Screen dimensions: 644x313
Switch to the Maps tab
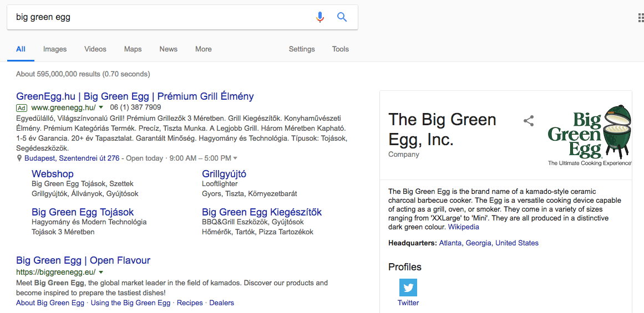(x=133, y=49)
